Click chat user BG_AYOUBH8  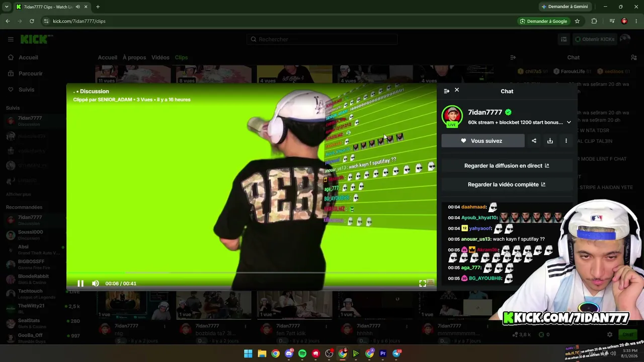pyautogui.click(x=486, y=279)
